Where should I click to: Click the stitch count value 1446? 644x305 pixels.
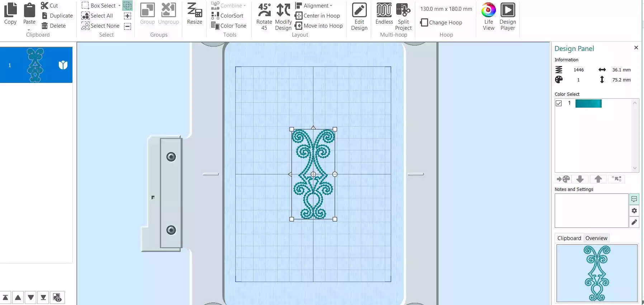pyautogui.click(x=579, y=70)
